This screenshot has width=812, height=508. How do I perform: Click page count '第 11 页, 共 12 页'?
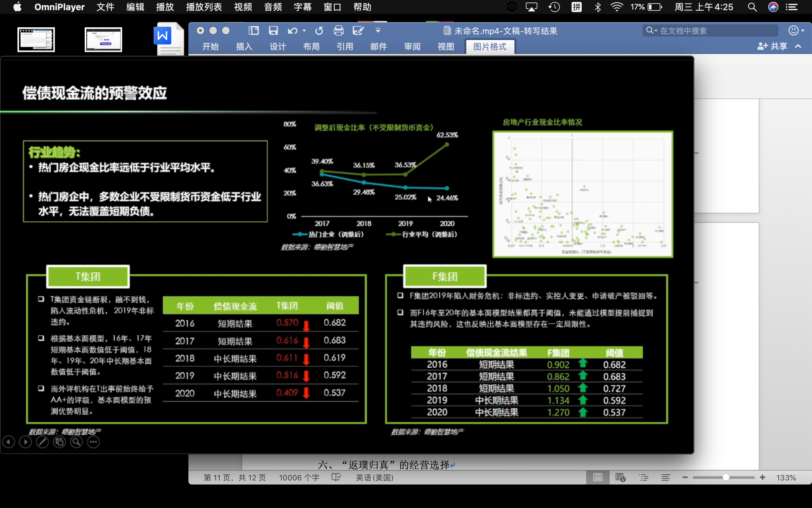[235, 478]
